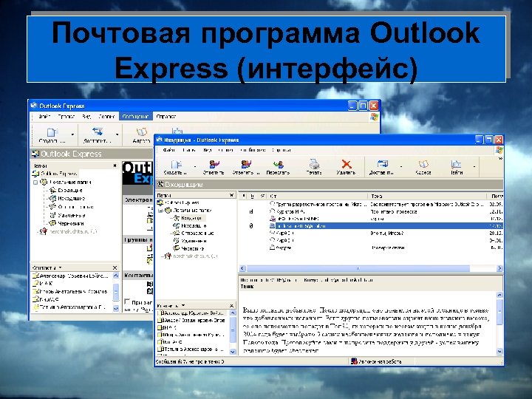Image resolution: width=532 pixels, height=399 pixels.
Task: Select Черновики folder in Входящие window tree
Action: click(x=192, y=248)
